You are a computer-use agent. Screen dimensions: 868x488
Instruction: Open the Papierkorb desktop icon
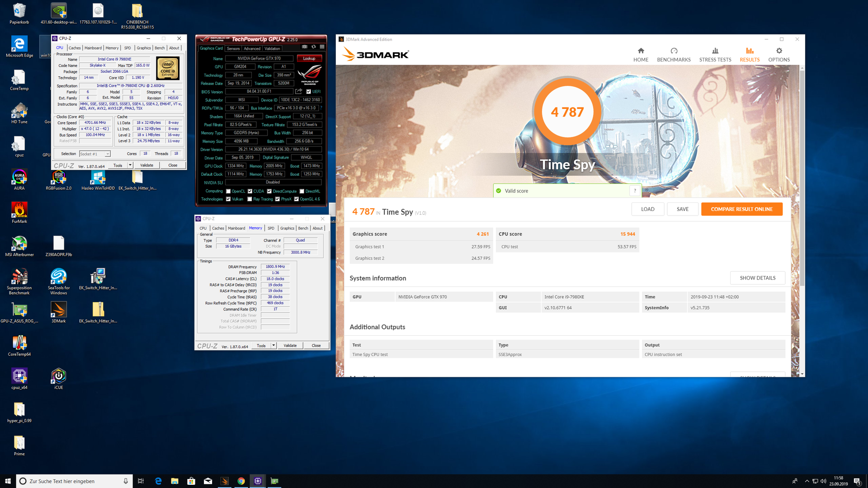click(x=19, y=14)
